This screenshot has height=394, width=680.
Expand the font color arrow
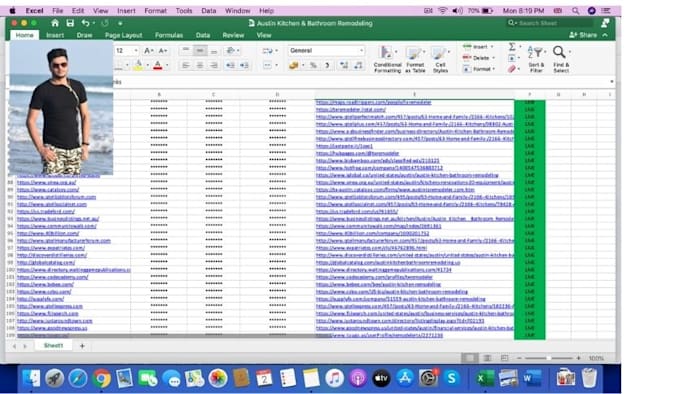click(x=167, y=65)
